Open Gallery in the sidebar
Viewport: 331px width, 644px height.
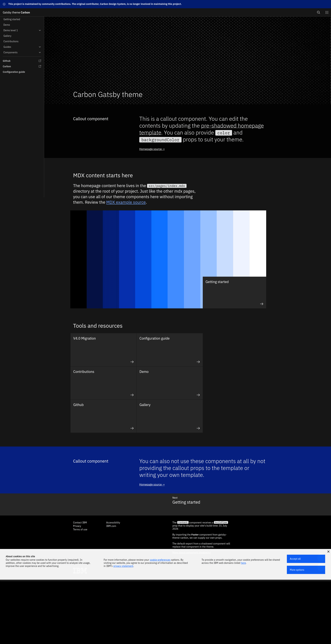[22, 36]
